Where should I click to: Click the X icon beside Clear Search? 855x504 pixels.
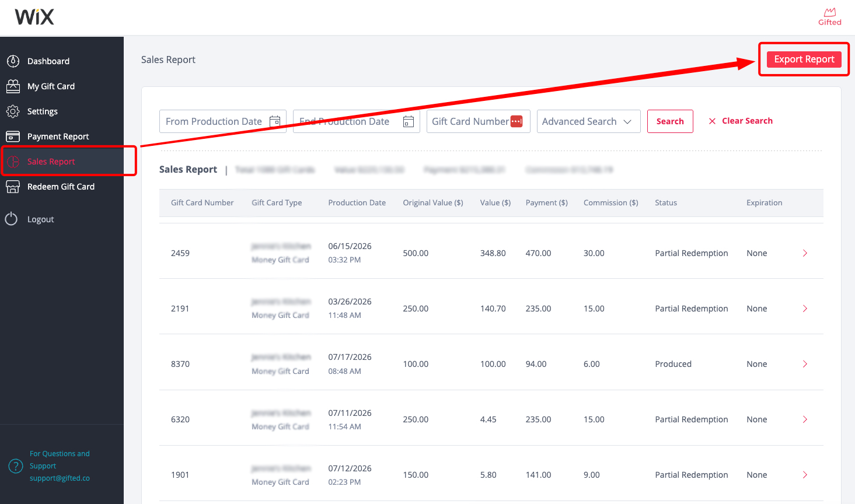pyautogui.click(x=712, y=121)
